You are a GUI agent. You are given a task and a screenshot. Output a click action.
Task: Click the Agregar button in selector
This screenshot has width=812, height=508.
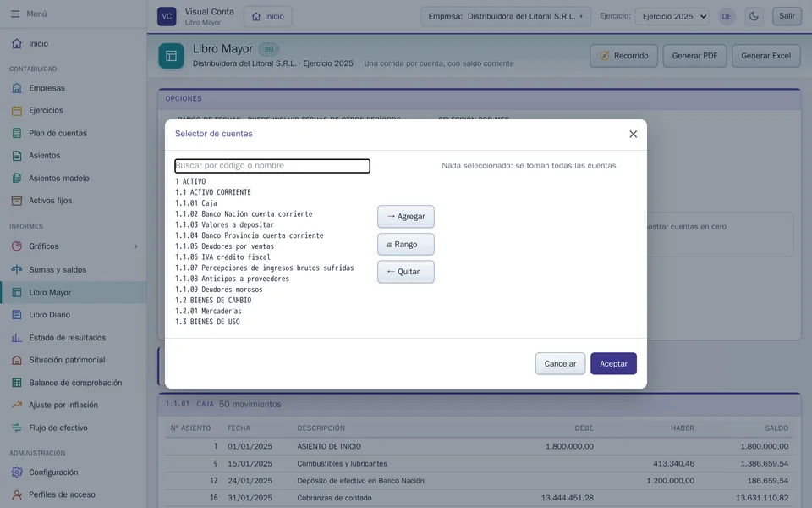click(406, 217)
